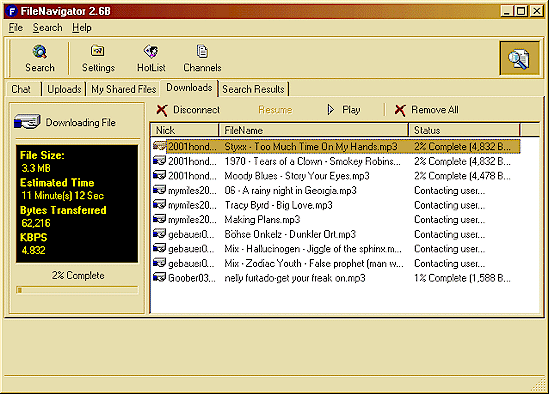Click icon beside Hallucinogen Jiggle of the sphinx row

point(160,248)
